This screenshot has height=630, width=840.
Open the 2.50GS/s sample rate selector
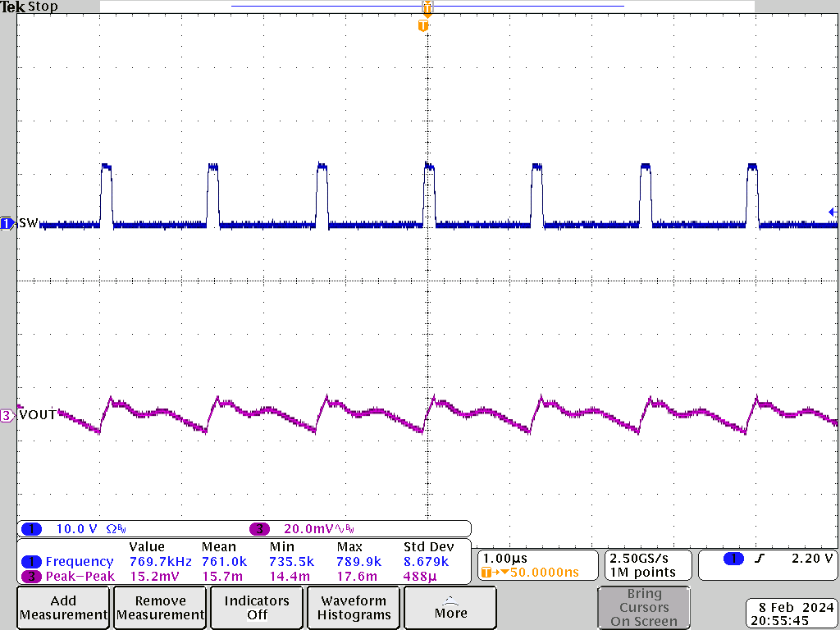(x=647, y=564)
